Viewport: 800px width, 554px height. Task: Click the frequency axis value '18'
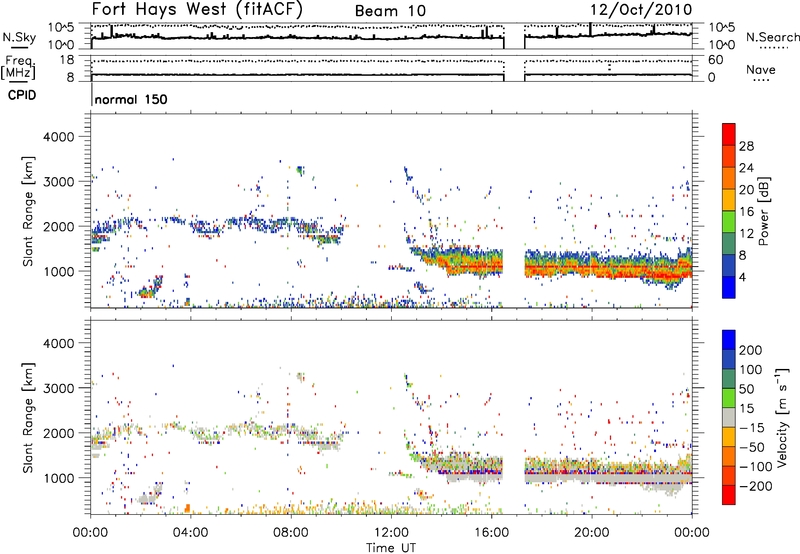67,60
